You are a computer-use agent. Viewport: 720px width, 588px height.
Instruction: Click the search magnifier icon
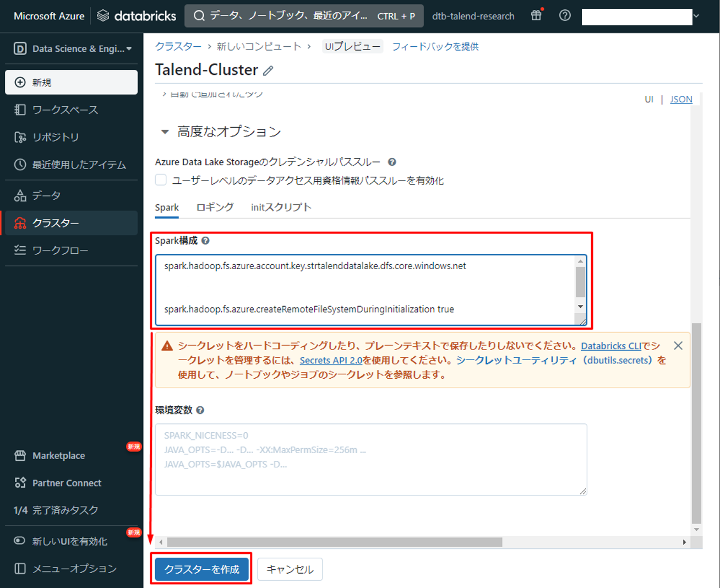[199, 16]
